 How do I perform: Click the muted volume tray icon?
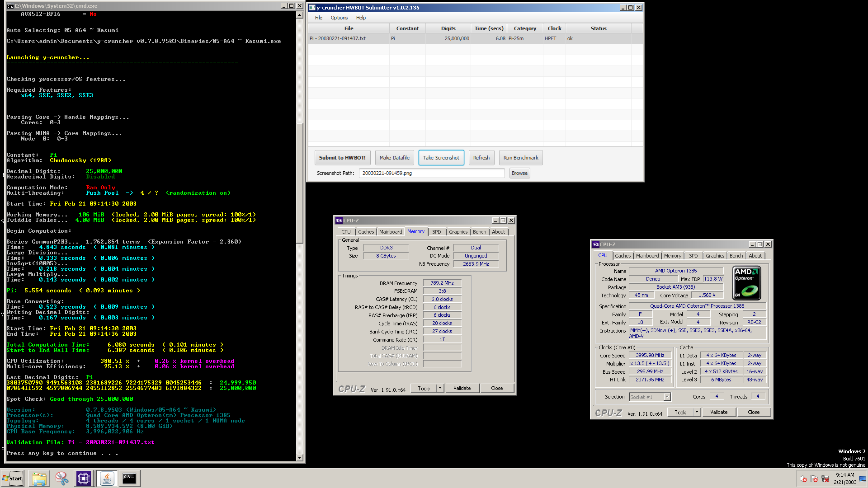click(x=803, y=479)
